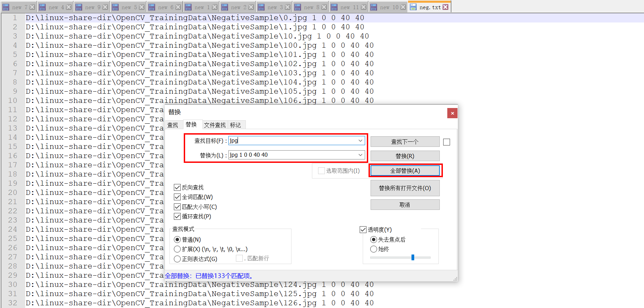644x308 pixels.
Task: Click the save icon on new 10 tab
Action: tap(374, 7)
